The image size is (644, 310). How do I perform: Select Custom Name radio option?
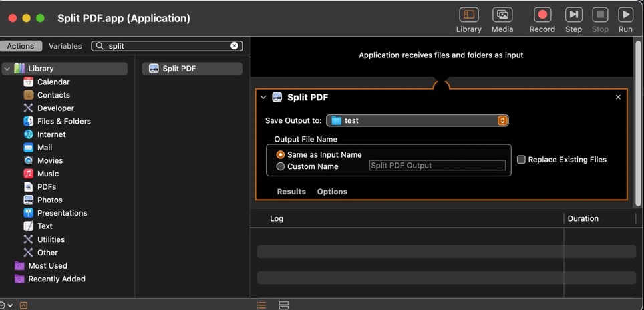pyautogui.click(x=281, y=166)
